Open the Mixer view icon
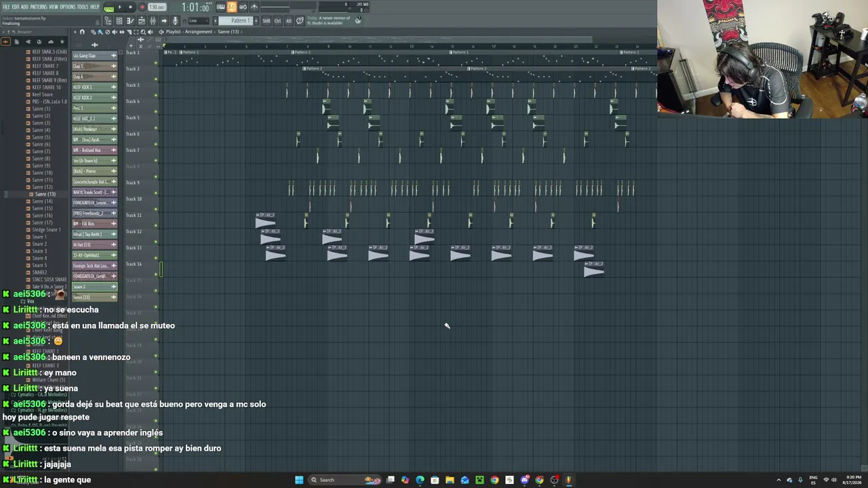This screenshot has width=868, height=488. (x=153, y=21)
